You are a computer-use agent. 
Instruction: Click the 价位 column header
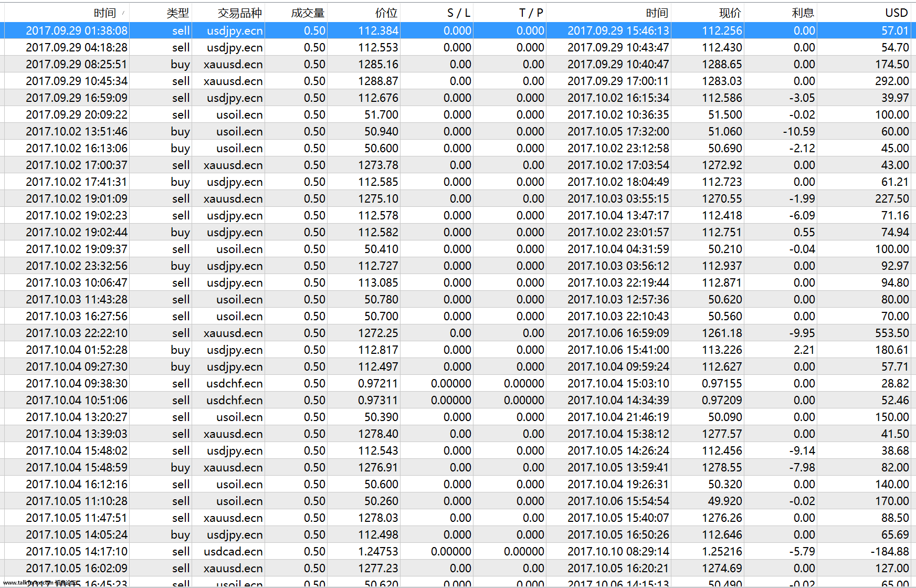[386, 13]
